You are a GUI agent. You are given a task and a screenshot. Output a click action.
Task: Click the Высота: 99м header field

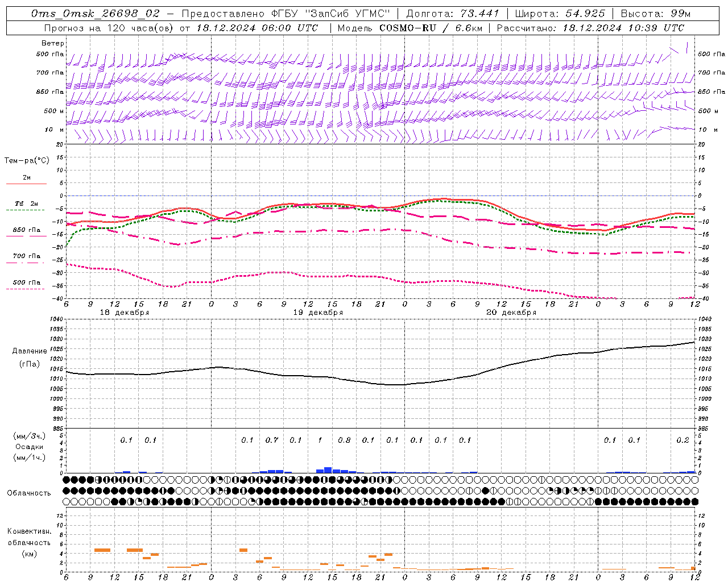pos(656,14)
